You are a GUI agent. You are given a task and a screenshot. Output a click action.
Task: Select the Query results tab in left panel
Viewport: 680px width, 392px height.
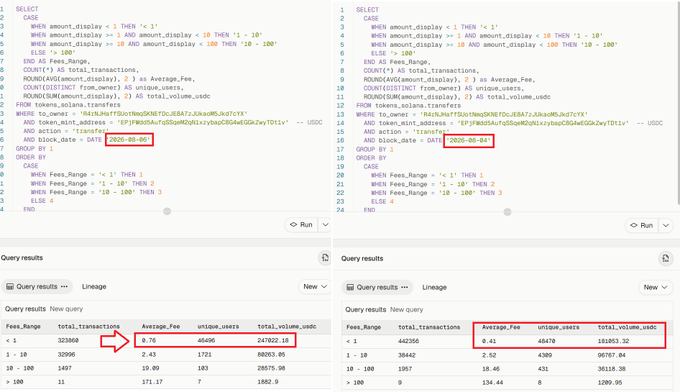click(37, 287)
